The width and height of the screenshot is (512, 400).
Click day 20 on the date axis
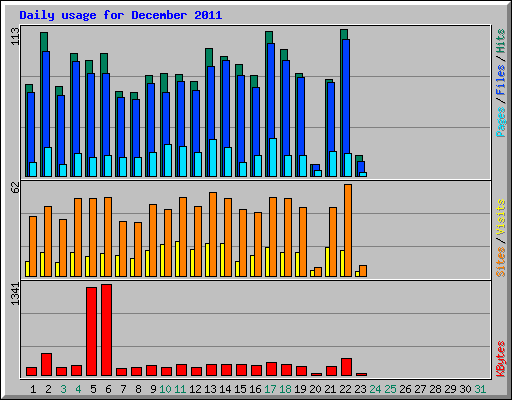(315, 389)
